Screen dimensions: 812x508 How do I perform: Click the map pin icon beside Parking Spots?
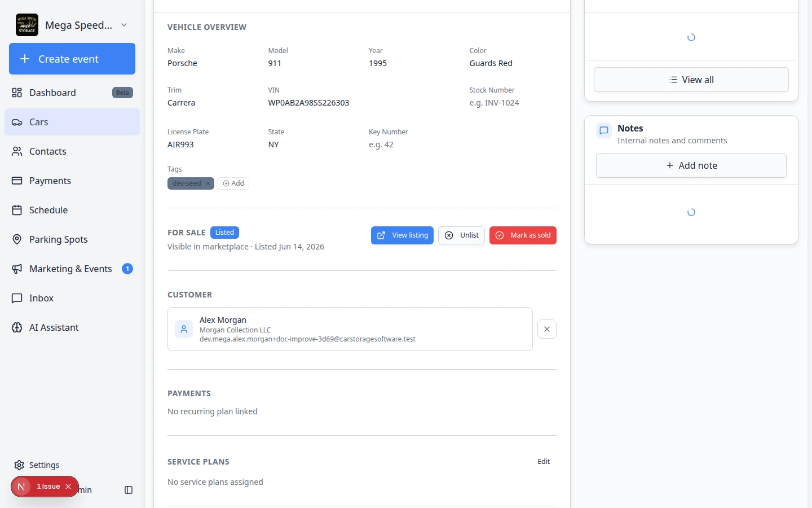tap(17, 239)
